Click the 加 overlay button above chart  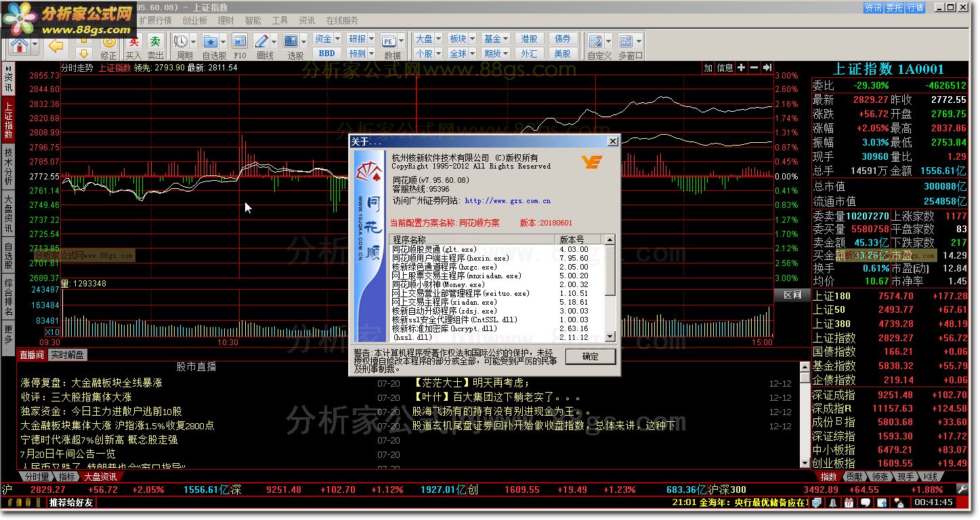[x=708, y=68]
